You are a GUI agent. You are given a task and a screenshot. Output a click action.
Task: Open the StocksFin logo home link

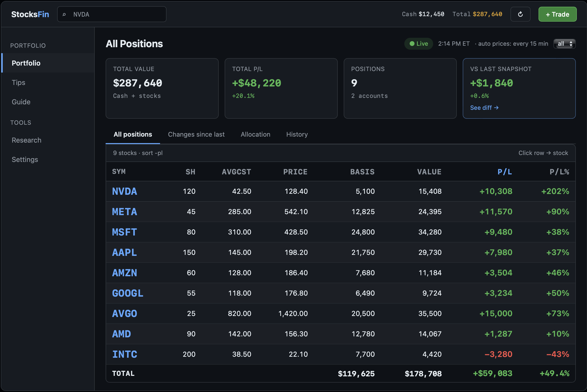coord(30,14)
